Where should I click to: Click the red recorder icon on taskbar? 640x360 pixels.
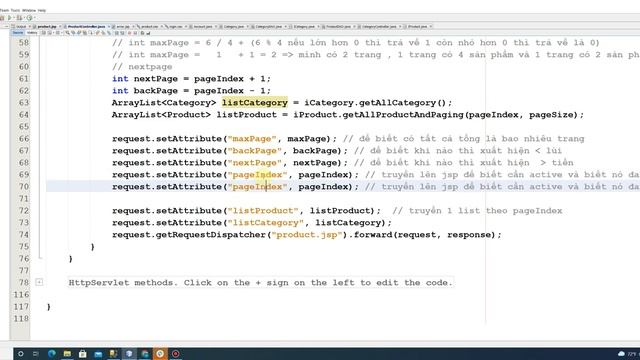pyautogui.click(x=176, y=353)
